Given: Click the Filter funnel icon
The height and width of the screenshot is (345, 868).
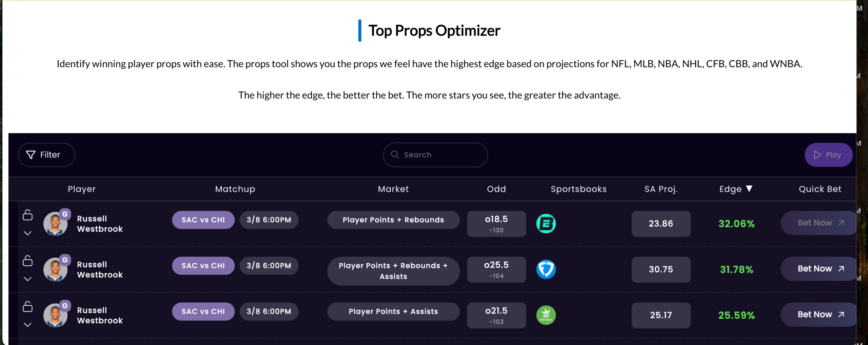Looking at the screenshot, I should coord(31,155).
